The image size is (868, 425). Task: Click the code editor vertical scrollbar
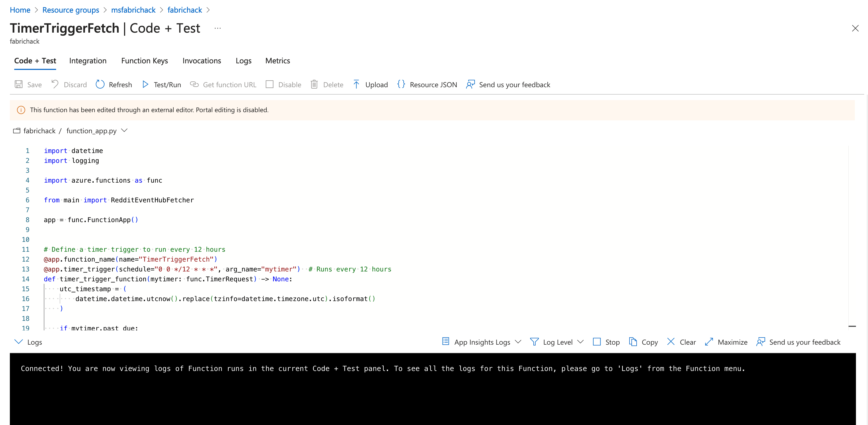pyautogui.click(x=852, y=236)
